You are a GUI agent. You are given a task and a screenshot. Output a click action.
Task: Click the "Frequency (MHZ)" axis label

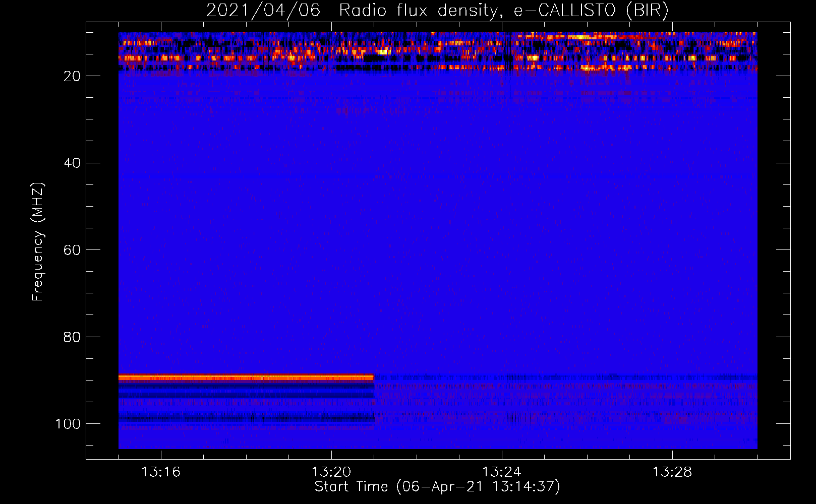[38, 241]
